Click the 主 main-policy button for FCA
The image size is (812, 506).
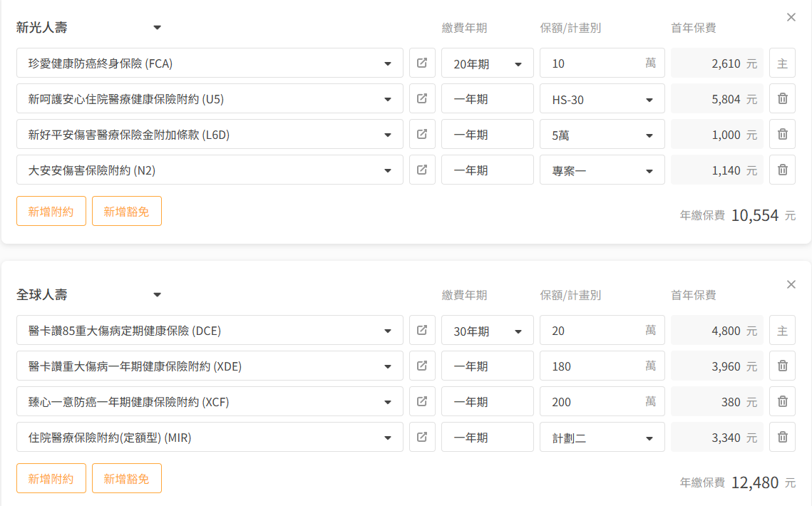[x=782, y=63]
